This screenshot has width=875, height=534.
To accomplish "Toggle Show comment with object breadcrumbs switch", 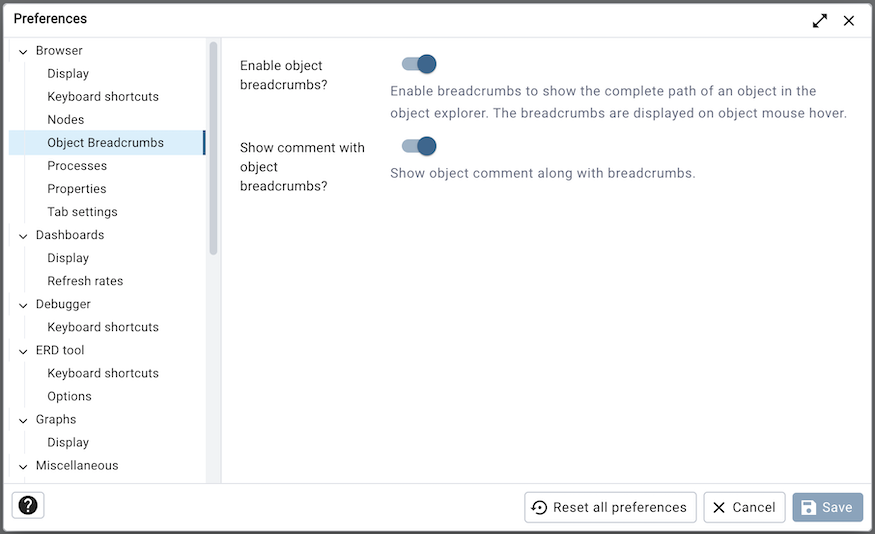I will 419,146.
